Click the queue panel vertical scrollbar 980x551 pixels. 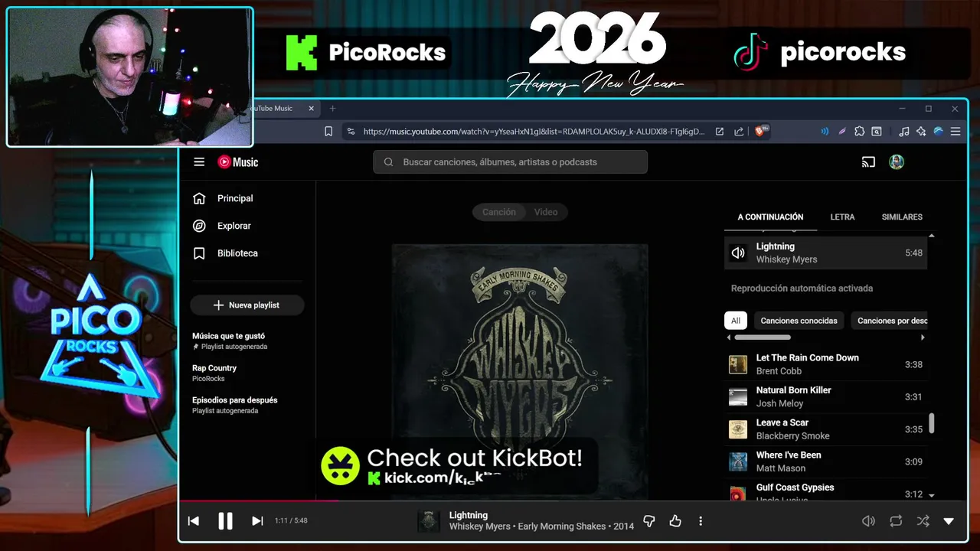(931, 423)
